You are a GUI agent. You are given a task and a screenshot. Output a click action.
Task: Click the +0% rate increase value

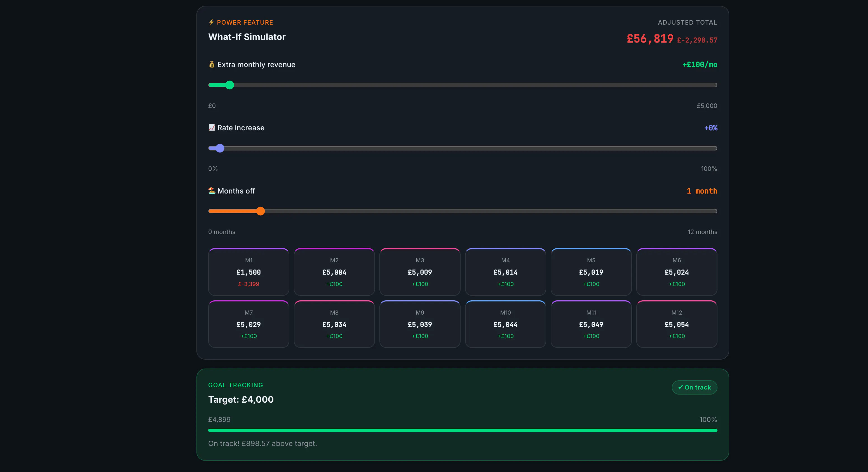pyautogui.click(x=711, y=128)
